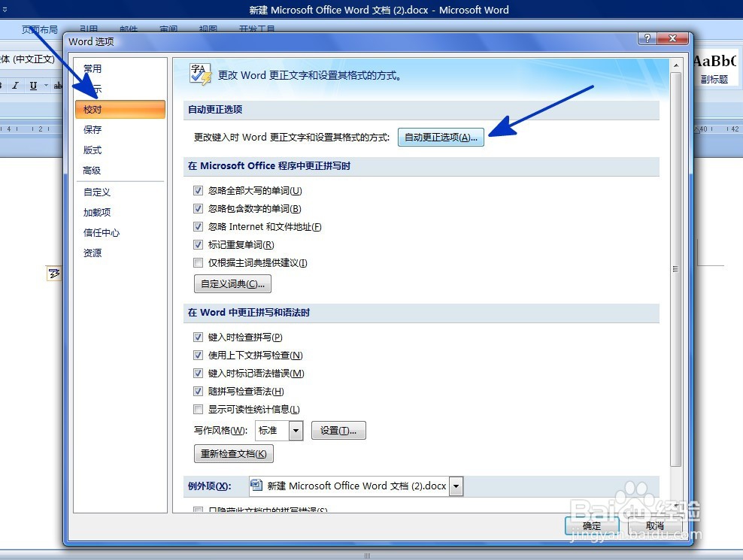Open the 校对 proofing category

(120, 110)
